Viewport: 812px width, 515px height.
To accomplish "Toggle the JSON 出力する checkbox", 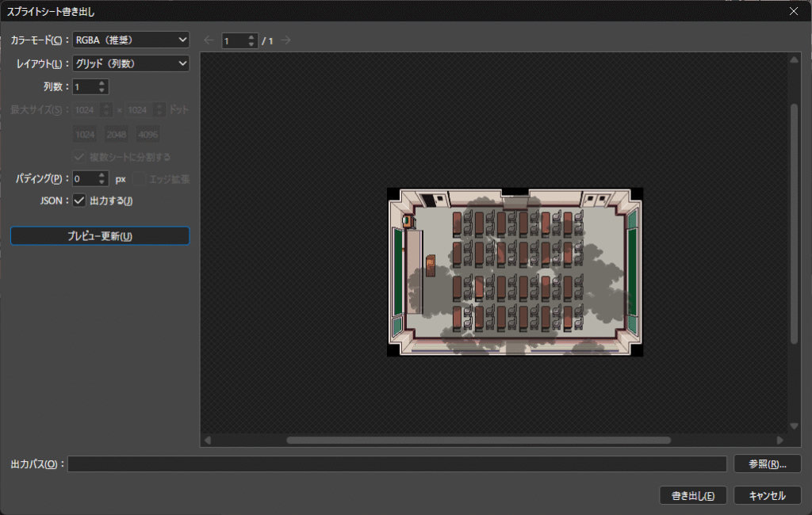I will (79, 200).
